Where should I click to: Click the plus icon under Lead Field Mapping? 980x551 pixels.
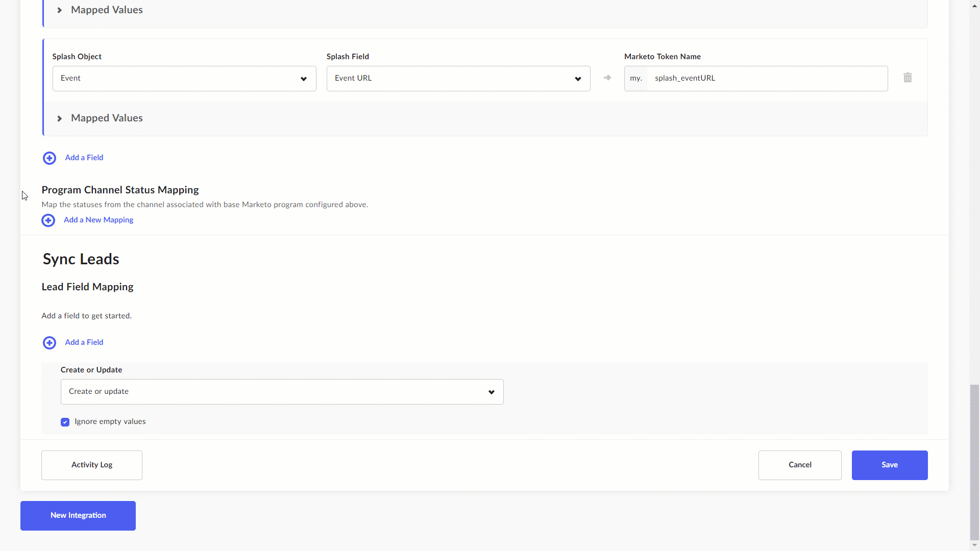click(x=50, y=343)
